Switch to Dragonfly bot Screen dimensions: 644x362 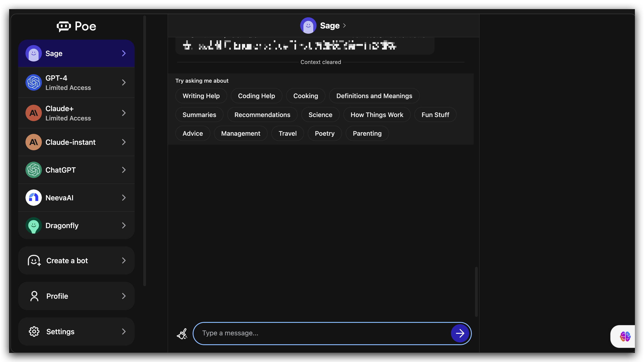tap(76, 226)
